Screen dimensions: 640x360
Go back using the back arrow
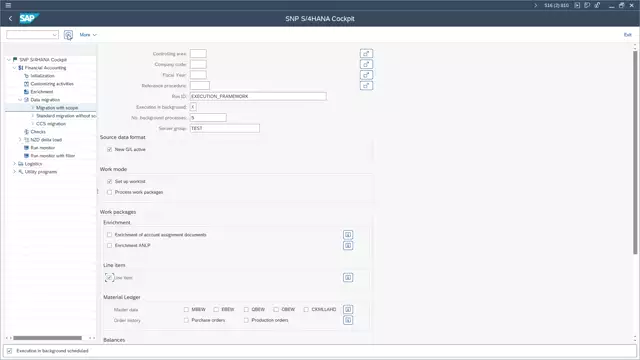pyautogui.click(x=11, y=18)
